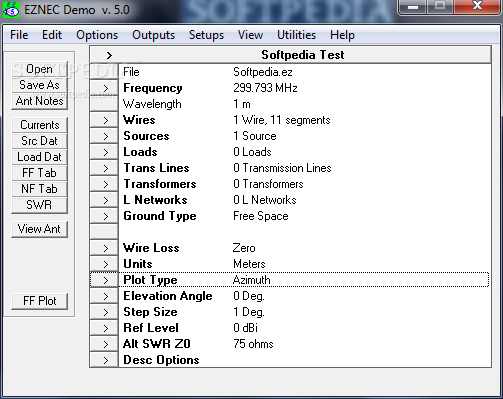
Task: Click arrow beside Softpedia Test title
Action: tap(109, 55)
